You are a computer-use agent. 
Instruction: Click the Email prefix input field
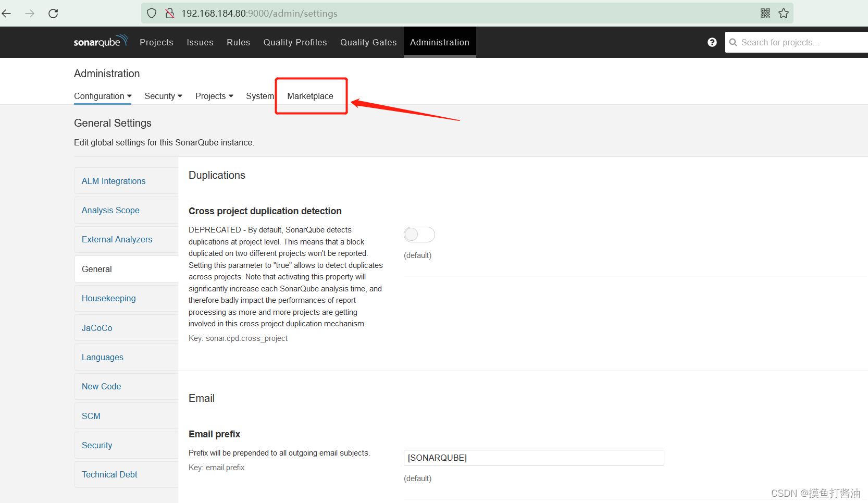pos(534,458)
